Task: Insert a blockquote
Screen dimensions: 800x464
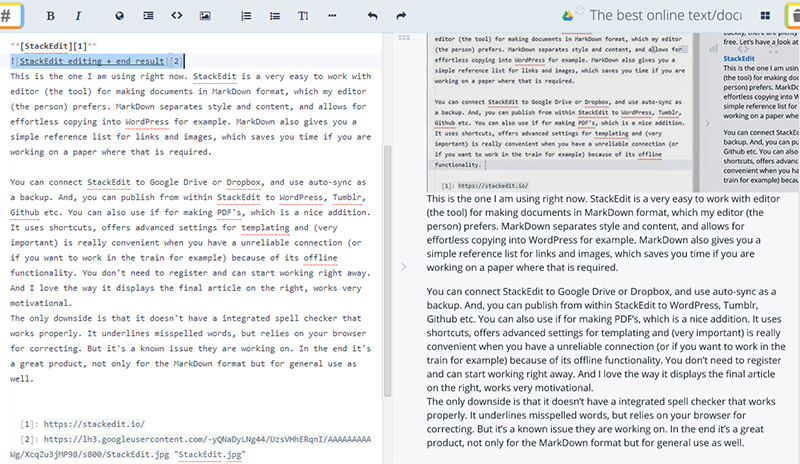Action: click(148, 16)
